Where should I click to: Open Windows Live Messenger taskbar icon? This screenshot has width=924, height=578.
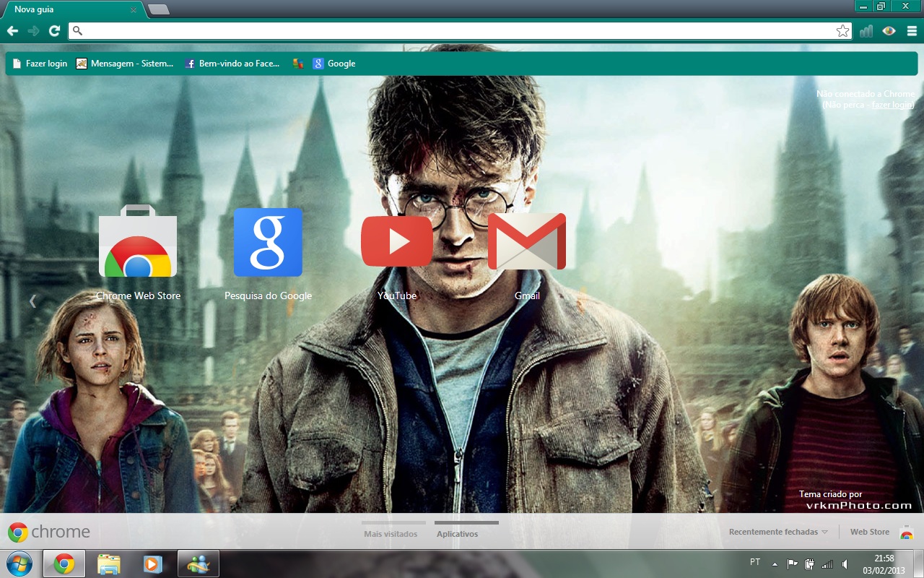point(199,564)
